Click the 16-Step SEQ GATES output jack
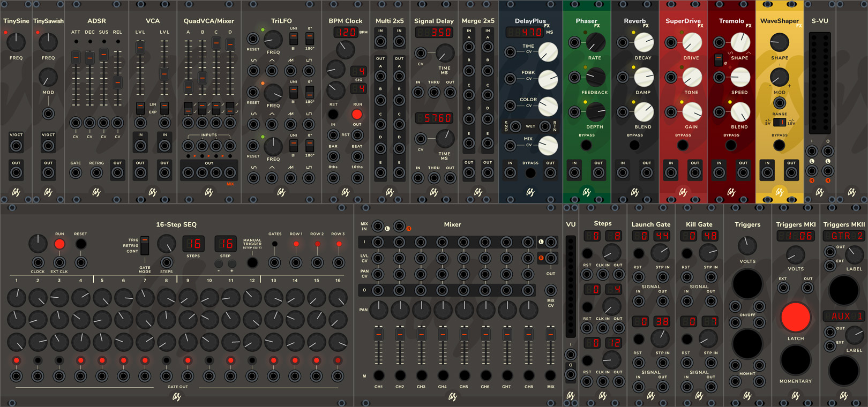 coord(274,262)
